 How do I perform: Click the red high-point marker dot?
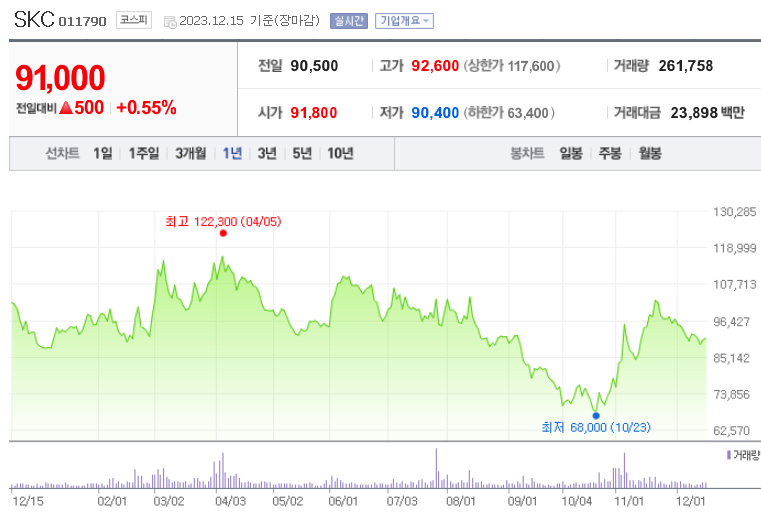[x=223, y=233]
